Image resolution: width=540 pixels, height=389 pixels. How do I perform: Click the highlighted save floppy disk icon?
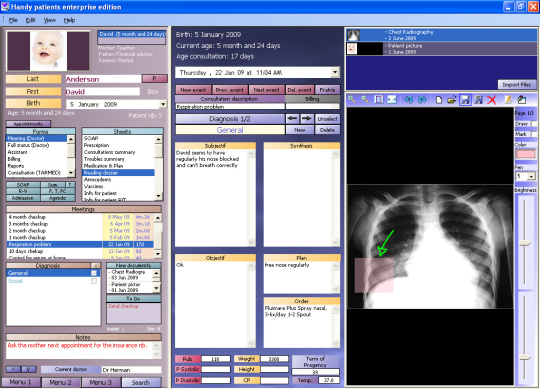point(465,100)
